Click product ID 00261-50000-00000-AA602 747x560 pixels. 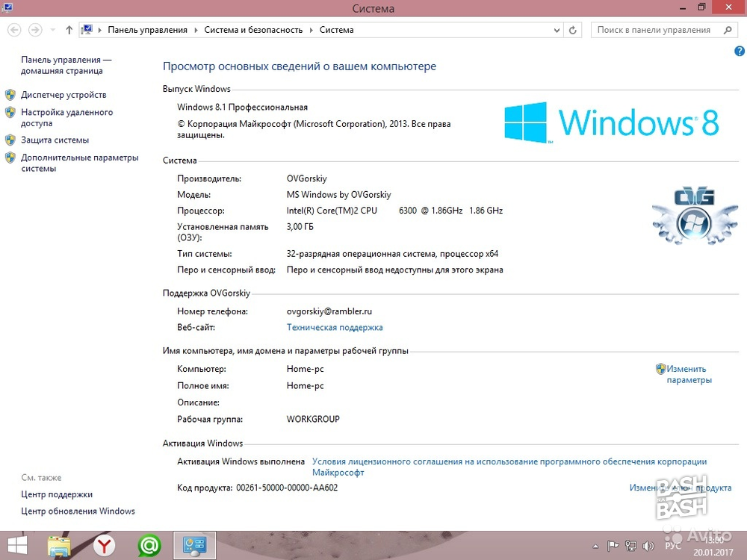(x=287, y=488)
